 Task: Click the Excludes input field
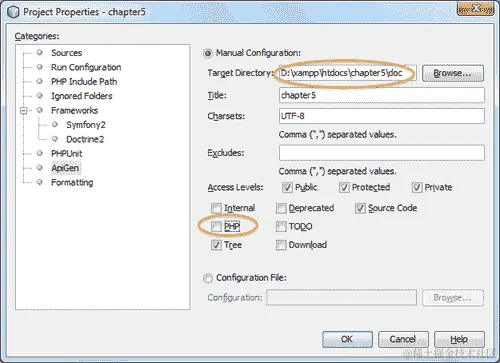pos(382,153)
